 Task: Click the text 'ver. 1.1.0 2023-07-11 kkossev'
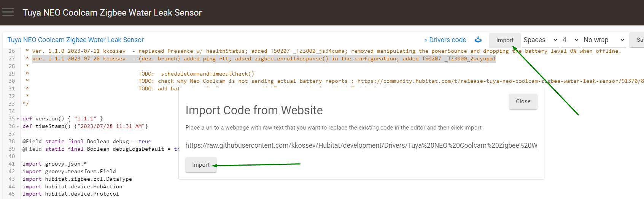79,51
